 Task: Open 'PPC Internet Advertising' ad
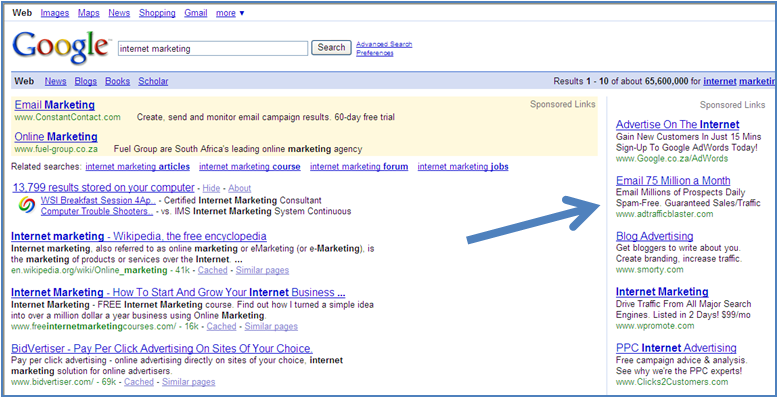click(x=676, y=348)
